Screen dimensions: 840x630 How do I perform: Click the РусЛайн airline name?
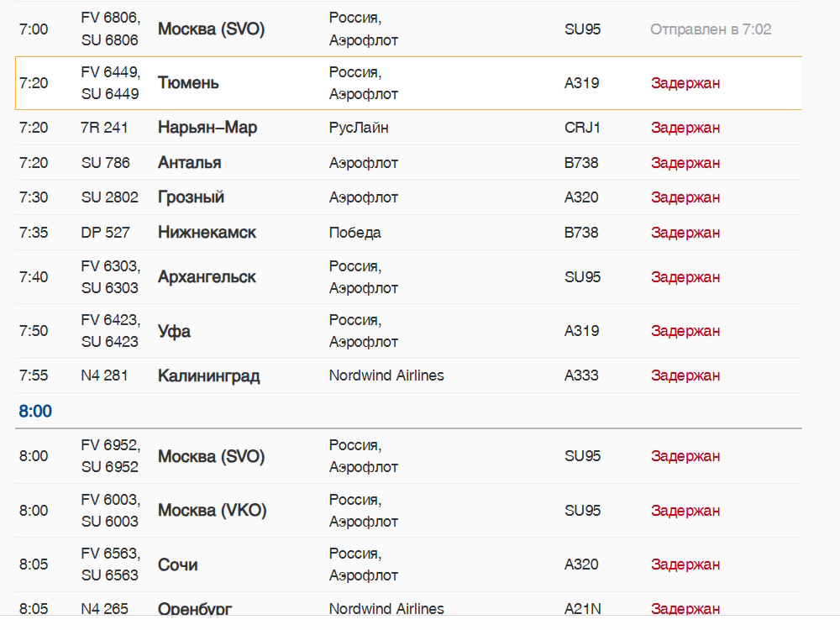pos(359,128)
